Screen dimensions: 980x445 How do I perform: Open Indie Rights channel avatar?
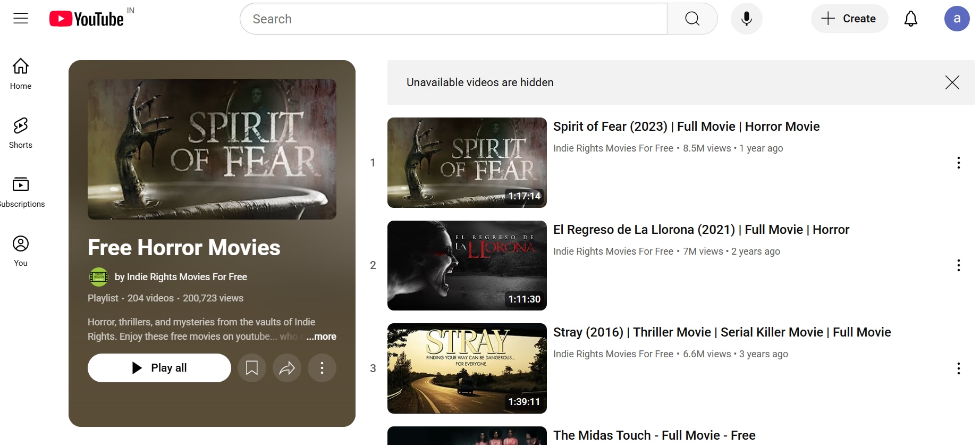click(x=98, y=277)
